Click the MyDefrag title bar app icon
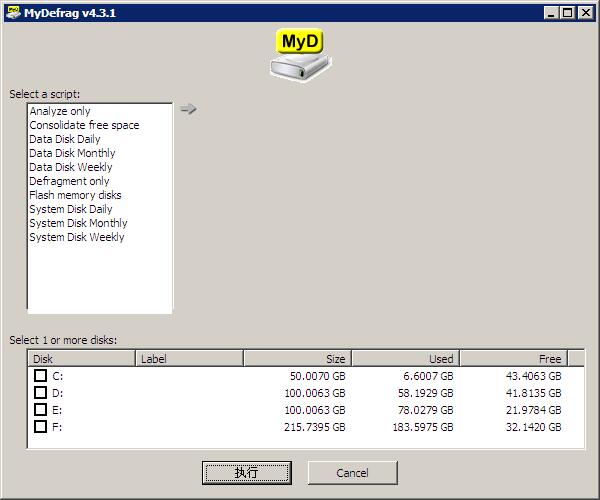The height and width of the screenshot is (500, 600). [14, 13]
